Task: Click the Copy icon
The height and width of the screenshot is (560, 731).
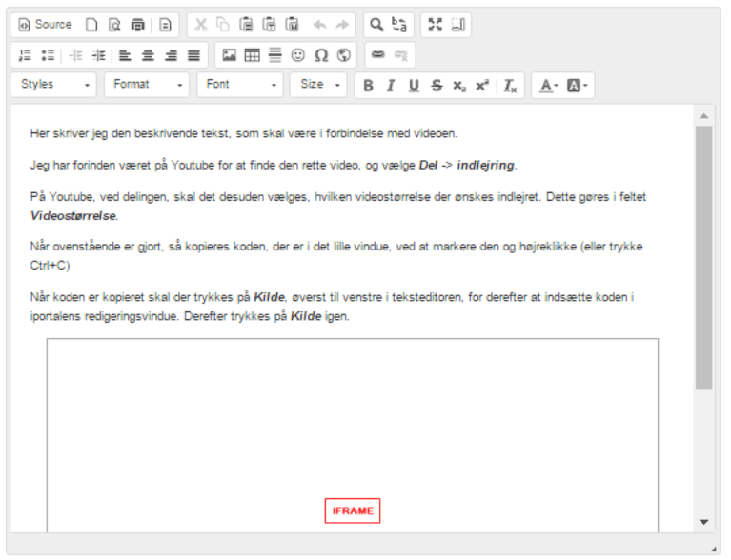Action: [x=223, y=24]
